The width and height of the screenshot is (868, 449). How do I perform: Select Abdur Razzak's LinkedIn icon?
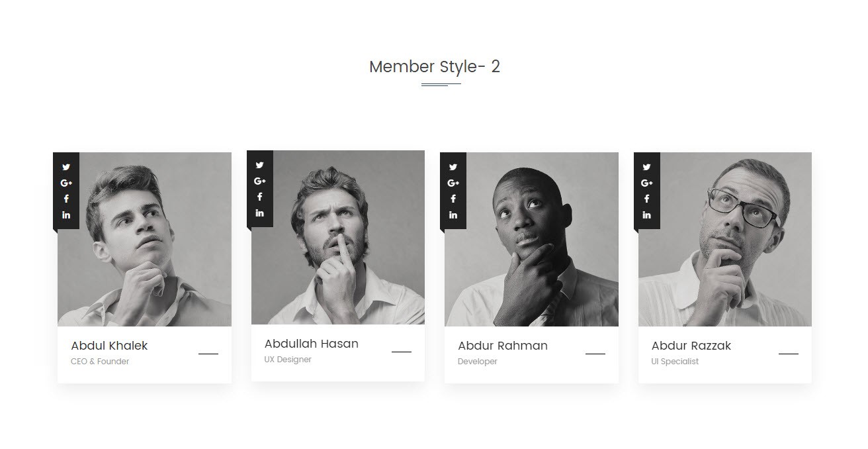(646, 215)
